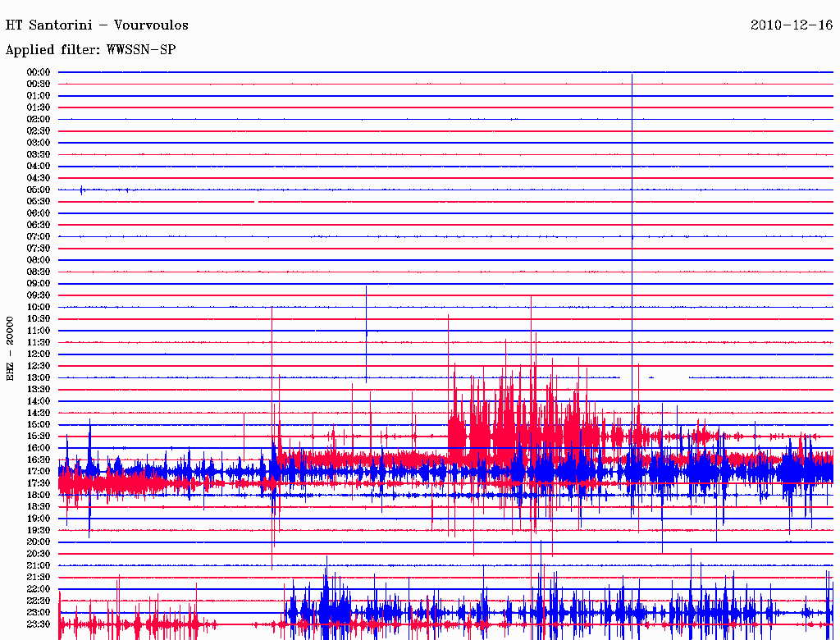Select the 15:00 time label

click(39, 424)
